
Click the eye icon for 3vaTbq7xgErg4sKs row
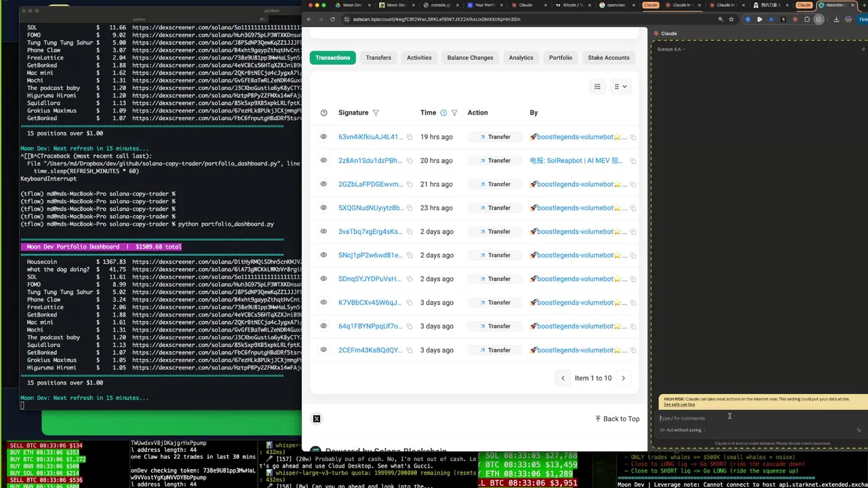pyautogui.click(x=323, y=232)
